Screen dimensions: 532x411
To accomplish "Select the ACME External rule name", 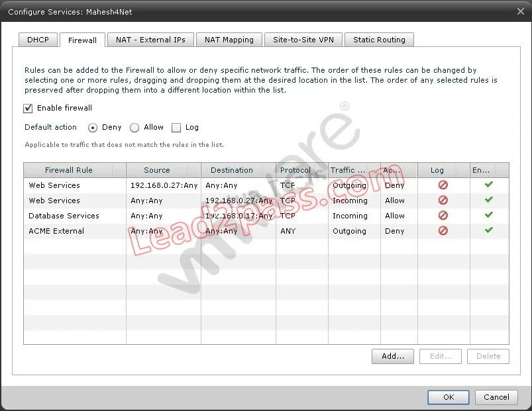I will (56, 231).
